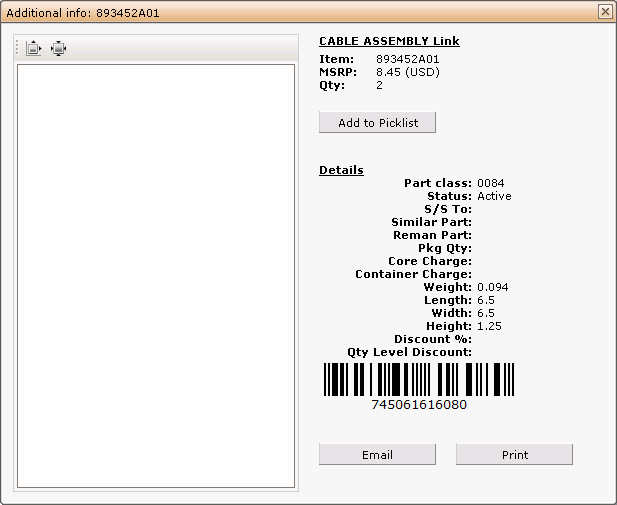Click the barcode image
Screen dimensions: 617x505
(418, 380)
